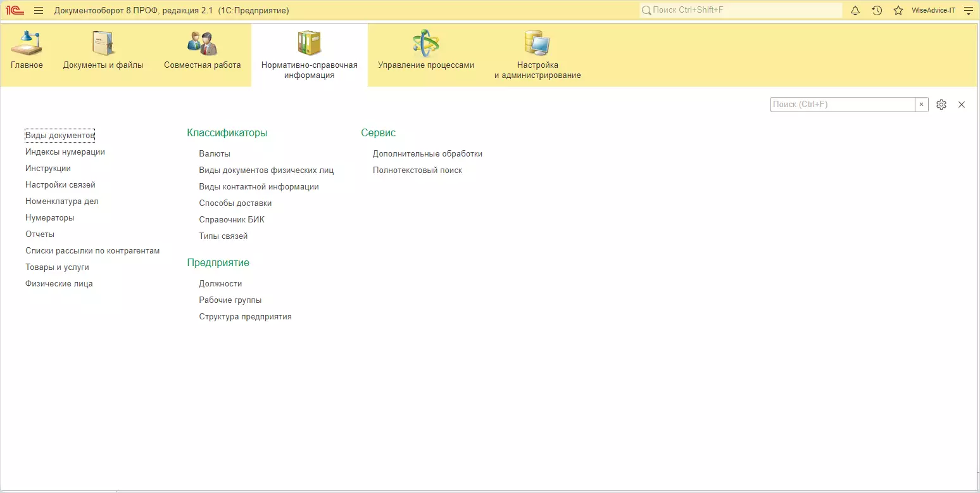Switch to Совместная работа section

[x=202, y=55]
